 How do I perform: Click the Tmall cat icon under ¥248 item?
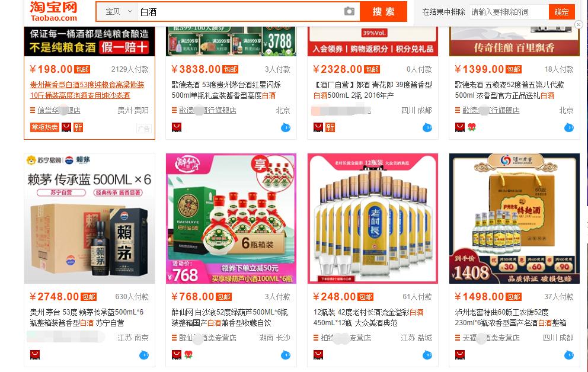coord(318,355)
